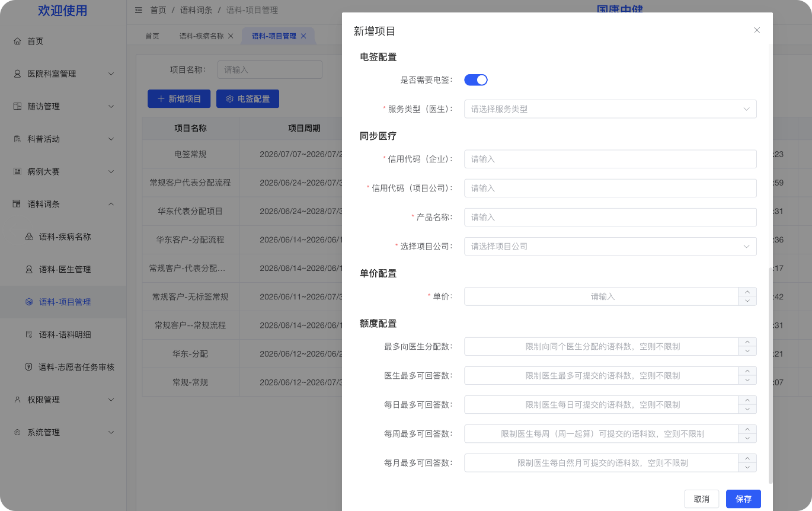
Task: Click the 常规-常规 table cell
Action: coord(190,382)
